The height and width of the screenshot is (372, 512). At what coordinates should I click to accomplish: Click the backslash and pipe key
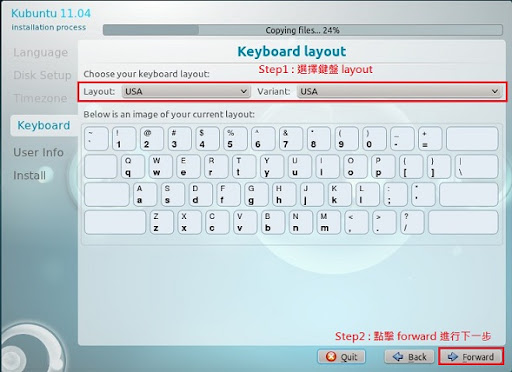pyautogui.click(x=477, y=166)
